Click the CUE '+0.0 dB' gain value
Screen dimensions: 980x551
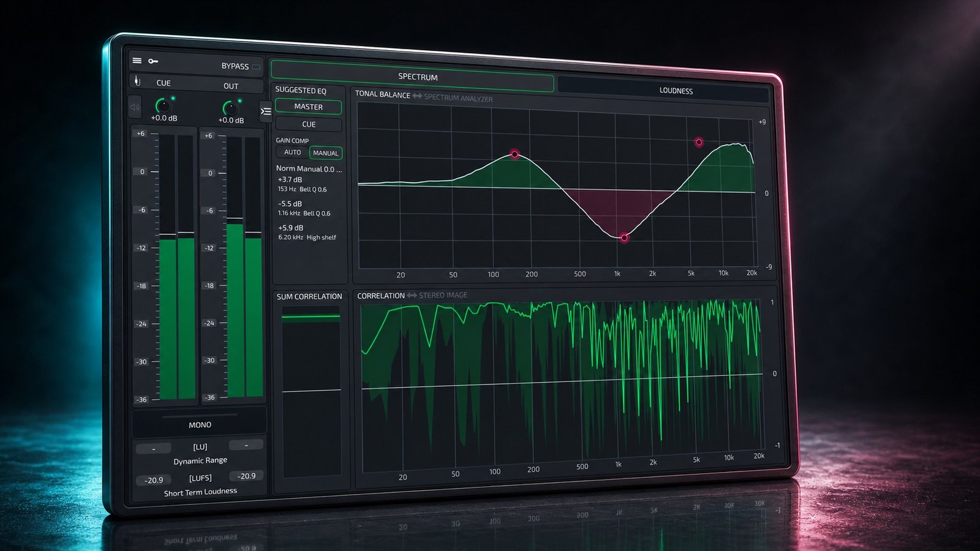coord(164,118)
